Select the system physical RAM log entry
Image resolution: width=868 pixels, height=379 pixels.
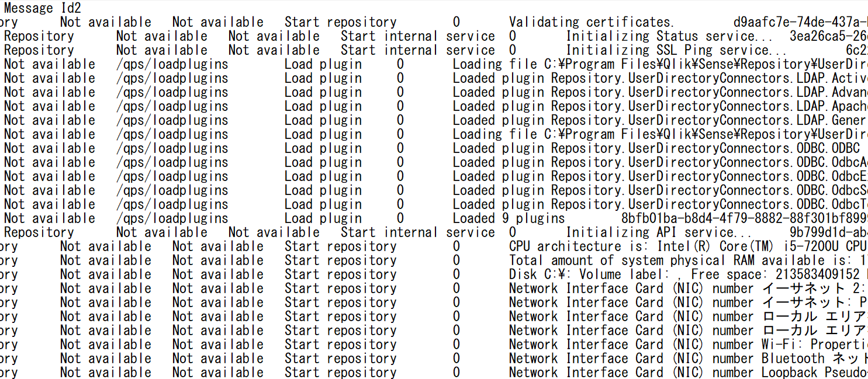pyautogui.click(x=643, y=260)
